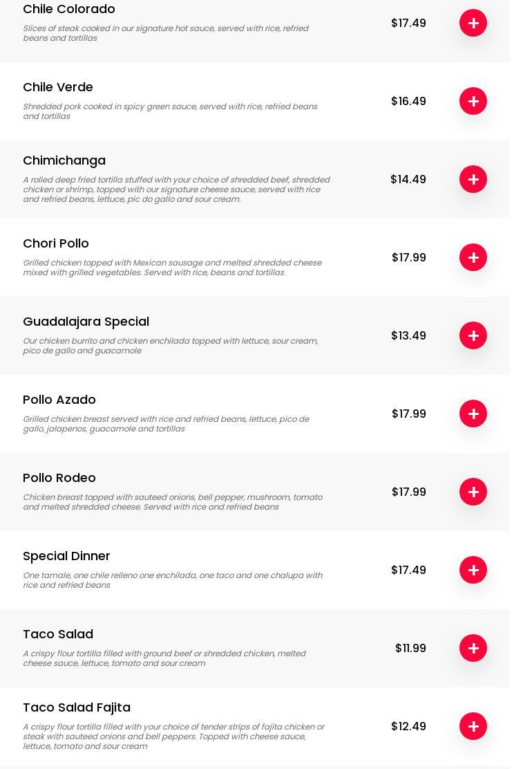The width and height of the screenshot is (532, 769).
Task: Add Guadalajara Special to the order
Action: [473, 335]
